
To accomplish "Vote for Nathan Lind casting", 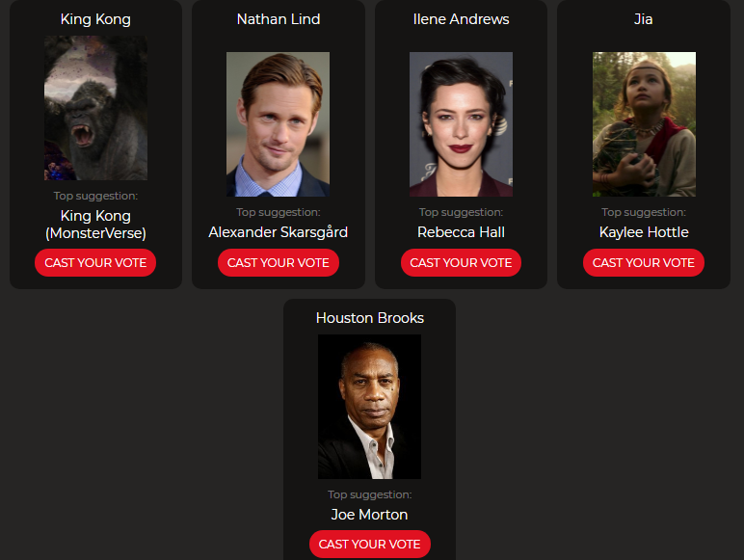I will pyautogui.click(x=279, y=262).
